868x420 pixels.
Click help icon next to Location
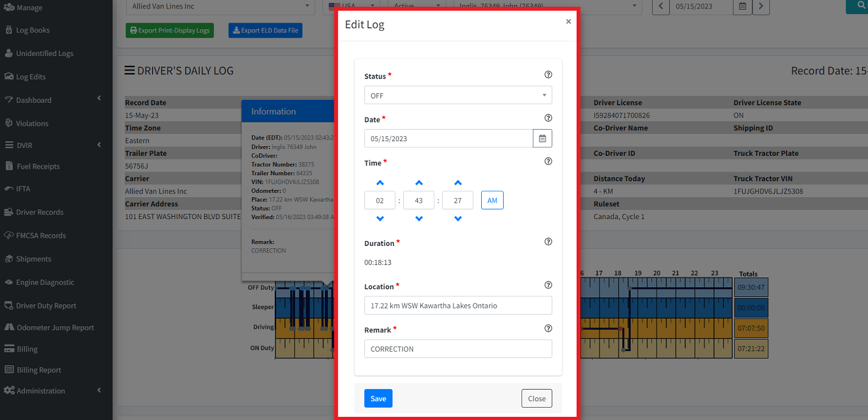pyautogui.click(x=548, y=285)
